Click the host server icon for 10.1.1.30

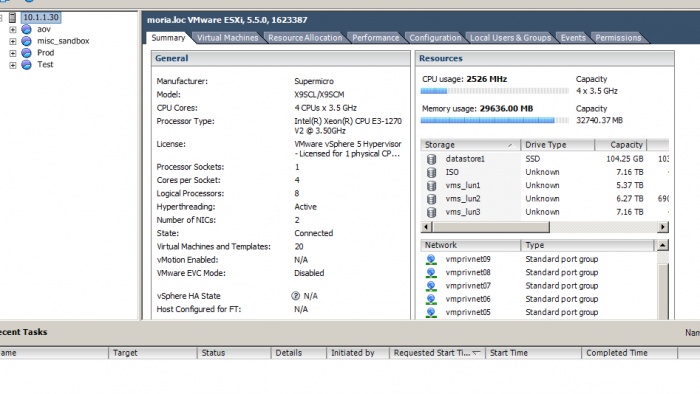coord(12,17)
